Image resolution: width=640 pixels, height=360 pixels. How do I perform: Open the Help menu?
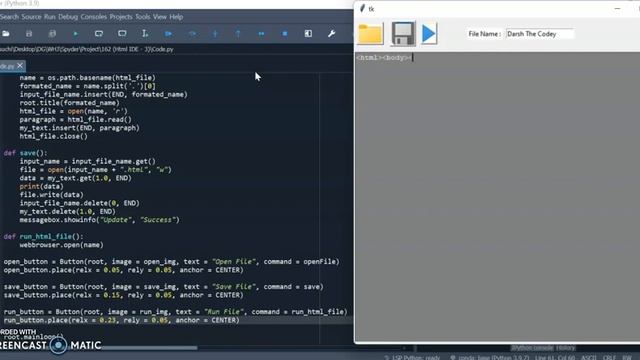176,17
